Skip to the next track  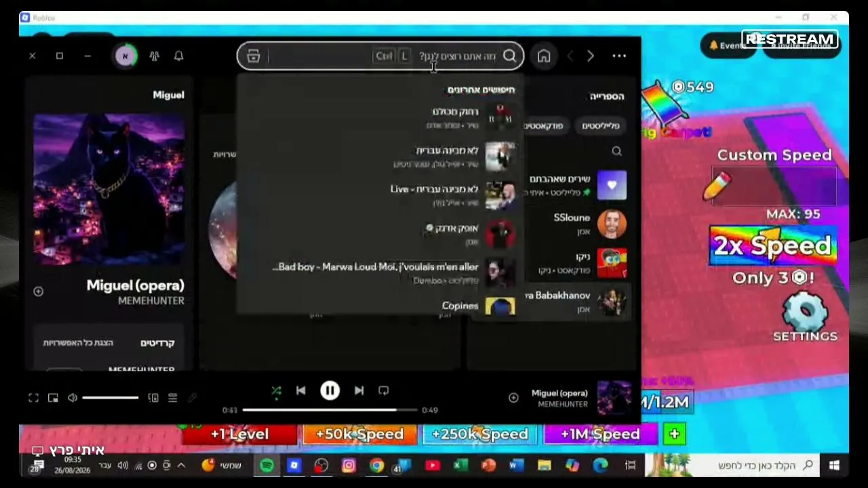pos(359,390)
